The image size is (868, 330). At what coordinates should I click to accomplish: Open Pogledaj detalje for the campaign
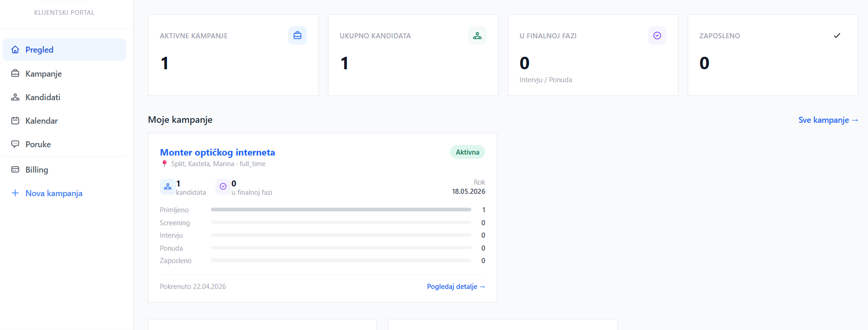pos(456,287)
